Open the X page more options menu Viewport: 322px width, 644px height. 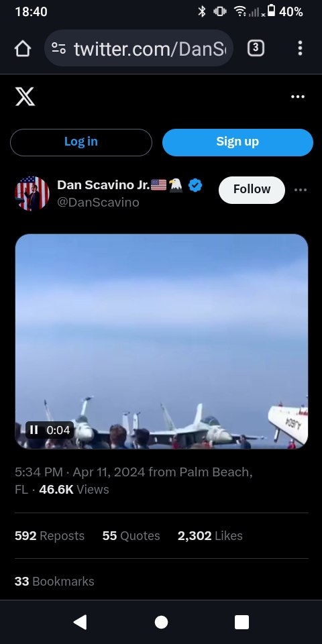298,97
